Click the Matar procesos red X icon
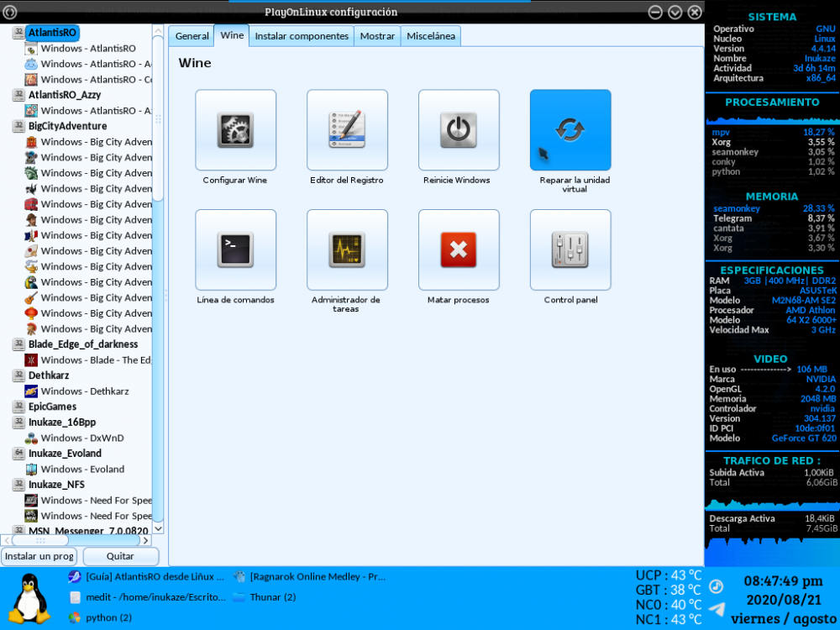840x630 pixels. [459, 249]
